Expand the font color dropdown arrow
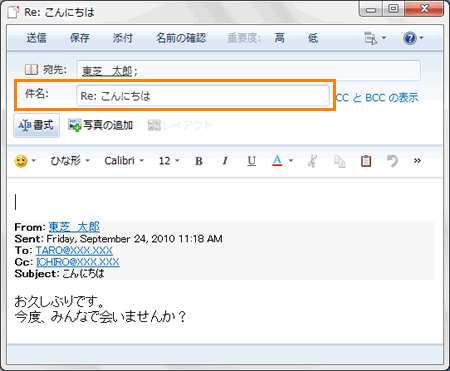This screenshot has height=371, width=450. coord(291,161)
